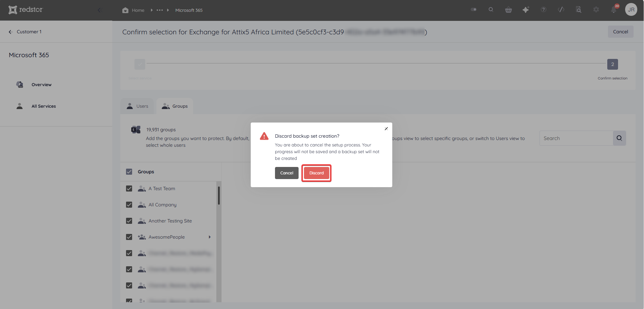The width and height of the screenshot is (644, 309).
Task: Click the back arrow beside Customer 1
Action: coord(10,32)
